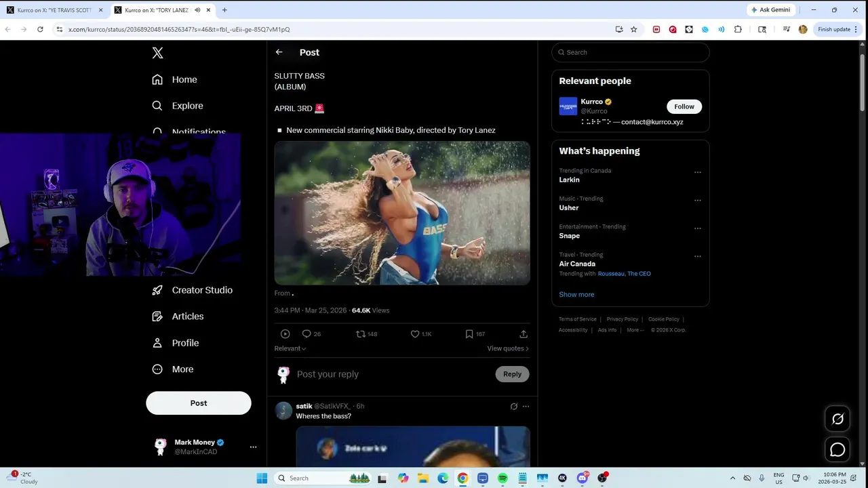This screenshot has height=488, width=868.
Task: Open satik's profile avatar
Action: click(x=283, y=411)
